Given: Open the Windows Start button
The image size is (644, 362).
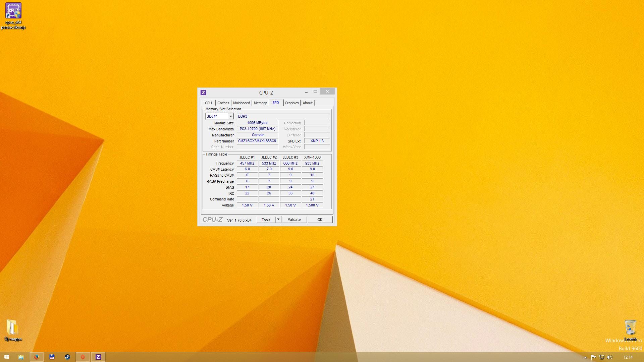Looking at the screenshot, I should (6, 357).
